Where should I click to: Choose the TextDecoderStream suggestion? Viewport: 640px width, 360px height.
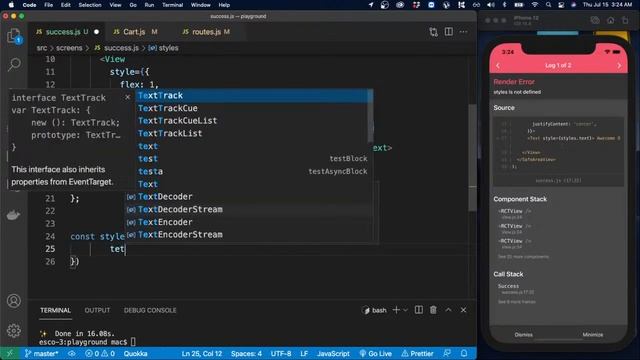point(248,209)
